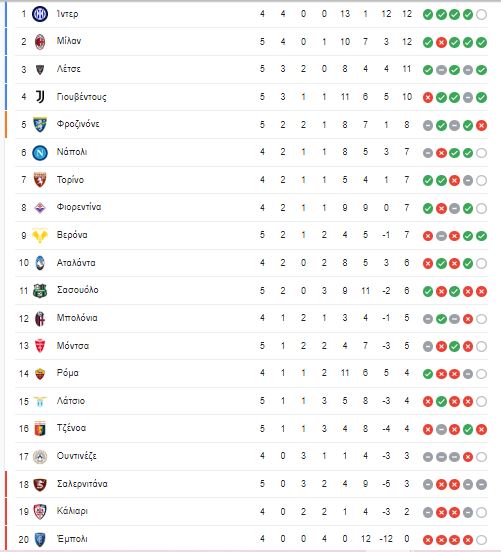
Task: Click Juventus's first red loss indicator
Action: (428, 98)
